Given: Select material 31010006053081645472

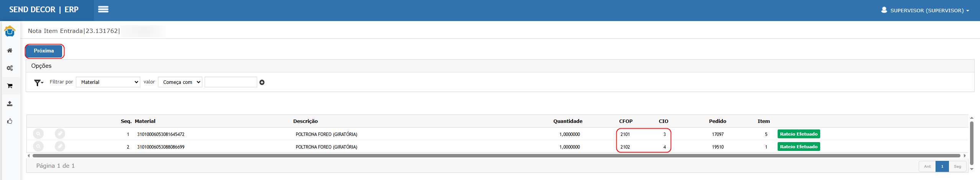Looking at the screenshot, I should coord(161,134).
